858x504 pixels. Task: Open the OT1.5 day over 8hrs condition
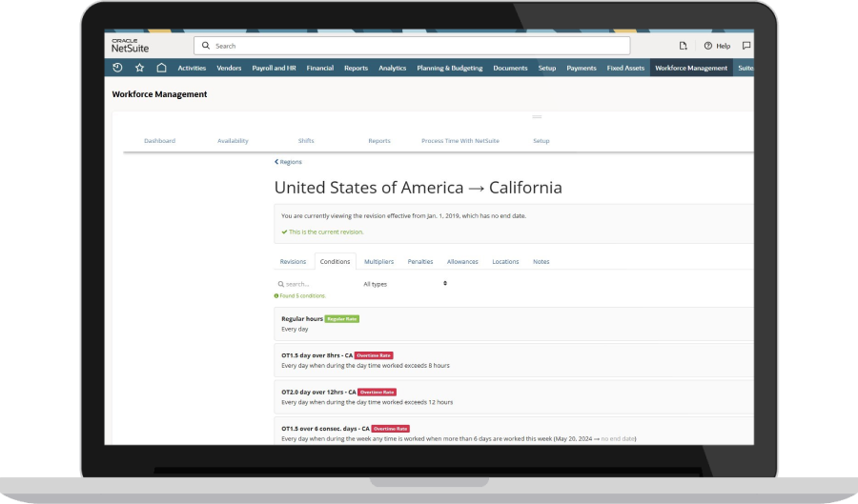pos(317,354)
